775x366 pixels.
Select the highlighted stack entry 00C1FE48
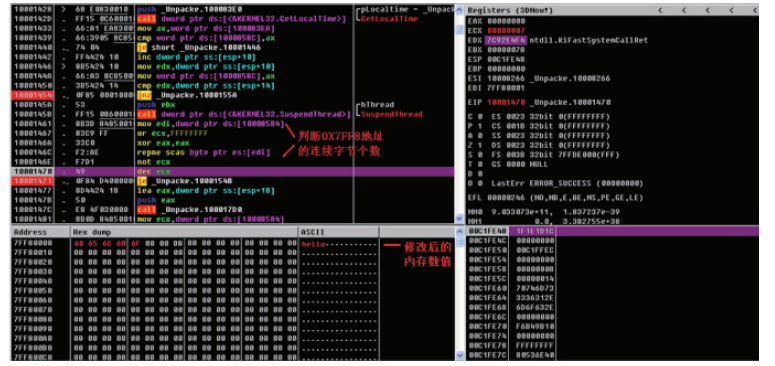click(x=613, y=231)
